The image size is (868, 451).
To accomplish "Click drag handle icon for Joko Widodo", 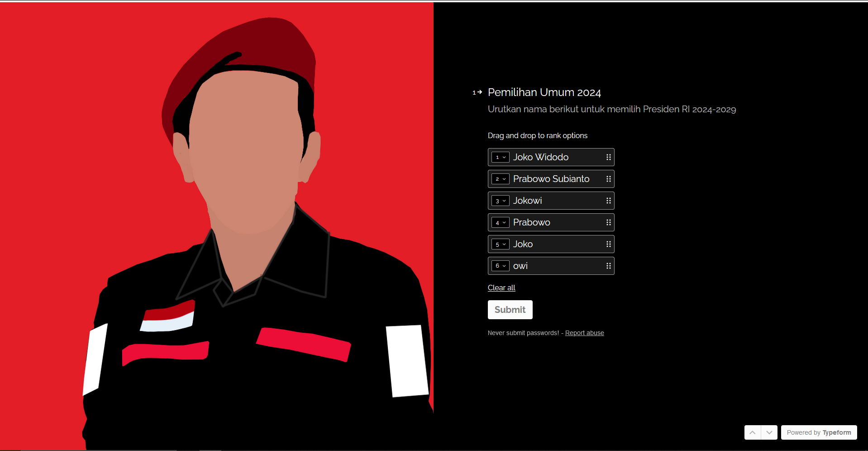I will click(x=609, y=157).
